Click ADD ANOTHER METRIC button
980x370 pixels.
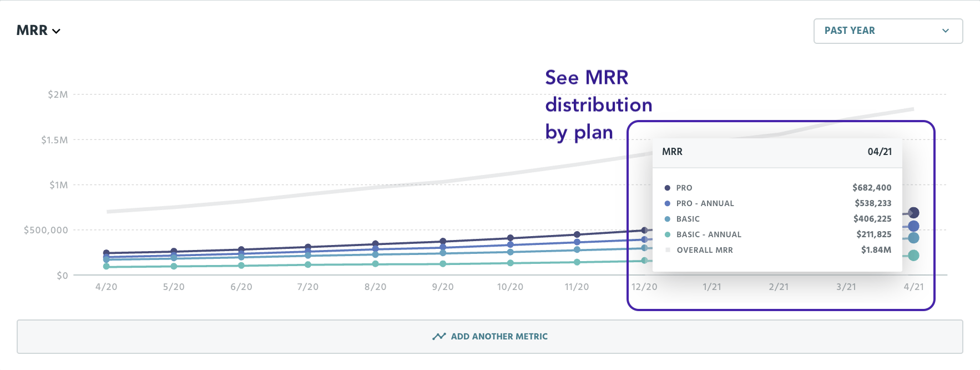489,337
